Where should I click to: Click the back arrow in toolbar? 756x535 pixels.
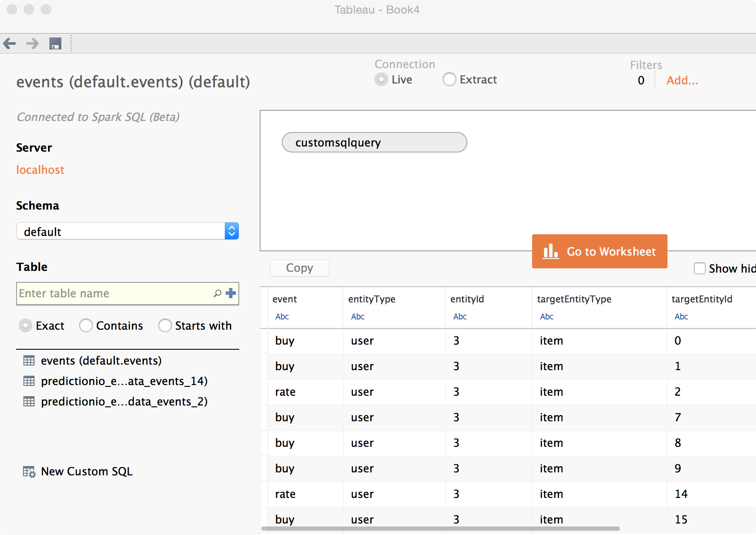[x=9, y=43]
